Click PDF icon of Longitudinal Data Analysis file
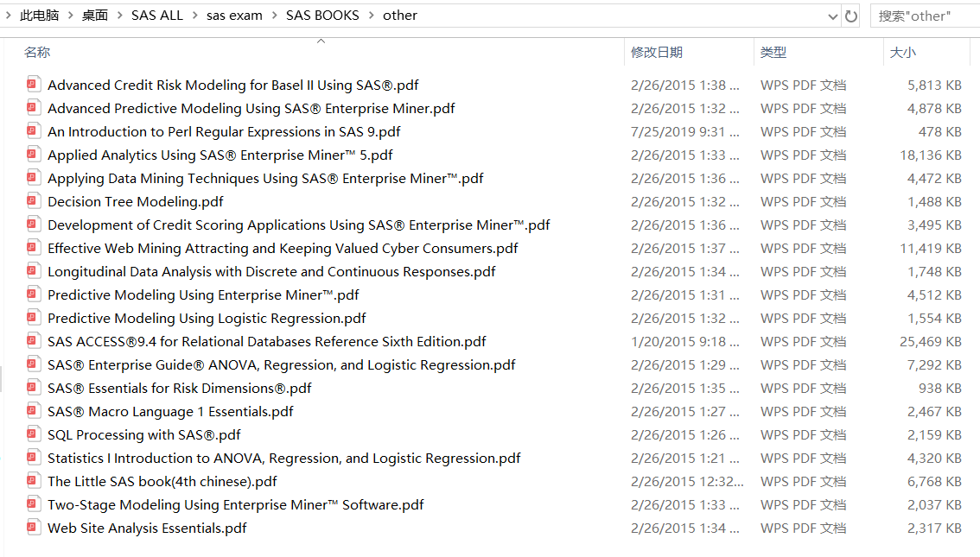The height and width of the screenshot is (557, 980). coord(34,270)
